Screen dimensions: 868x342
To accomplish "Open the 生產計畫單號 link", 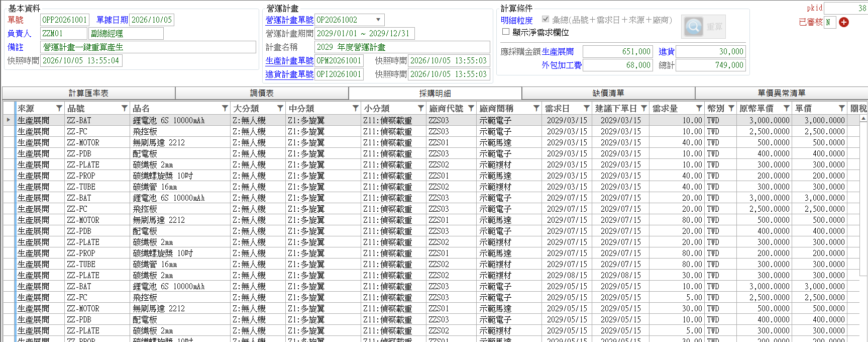I will [x=289, y=61].
